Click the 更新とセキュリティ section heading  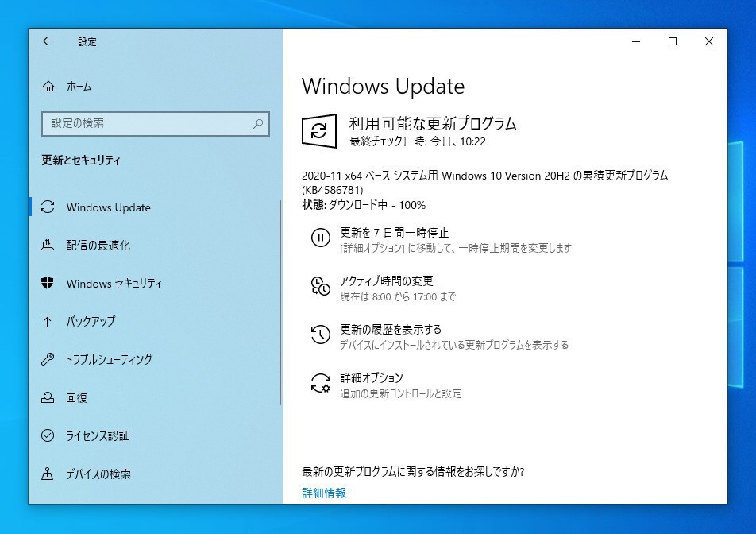pyautogui.click(x=81, y=161)
